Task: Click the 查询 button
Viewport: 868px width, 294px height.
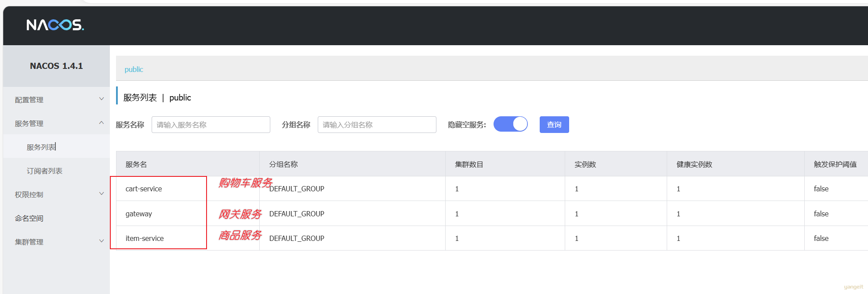Action: click(x=554, y=125)
